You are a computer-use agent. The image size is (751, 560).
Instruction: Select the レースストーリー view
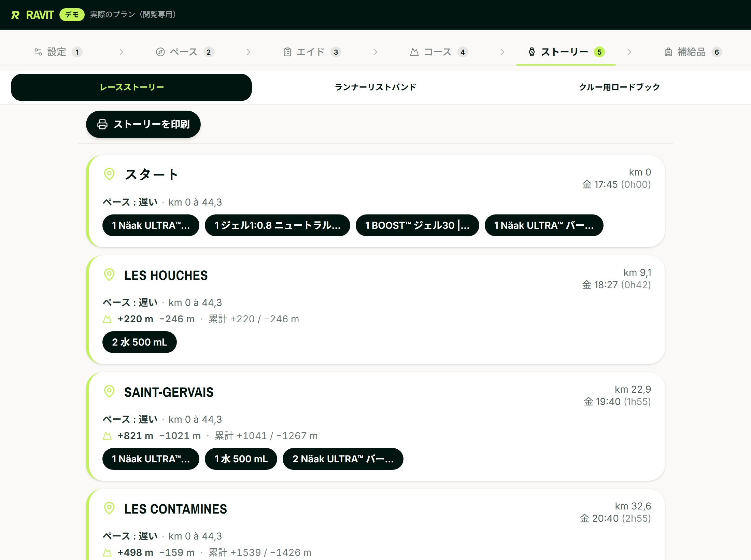131,87
